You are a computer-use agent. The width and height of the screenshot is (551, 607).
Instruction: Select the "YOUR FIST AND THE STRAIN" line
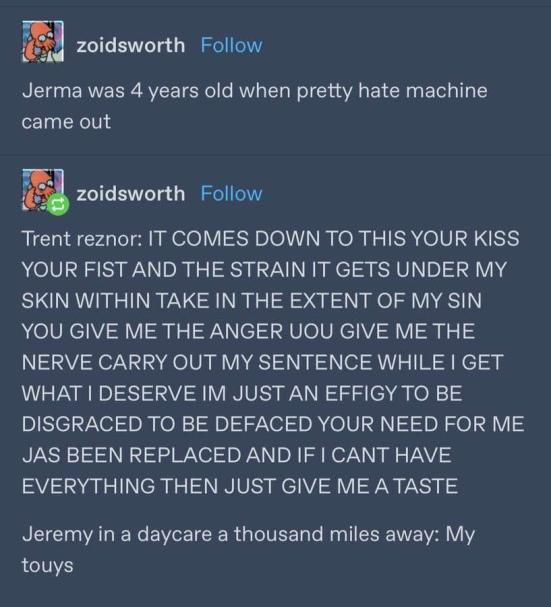click(x=264, y=269)
